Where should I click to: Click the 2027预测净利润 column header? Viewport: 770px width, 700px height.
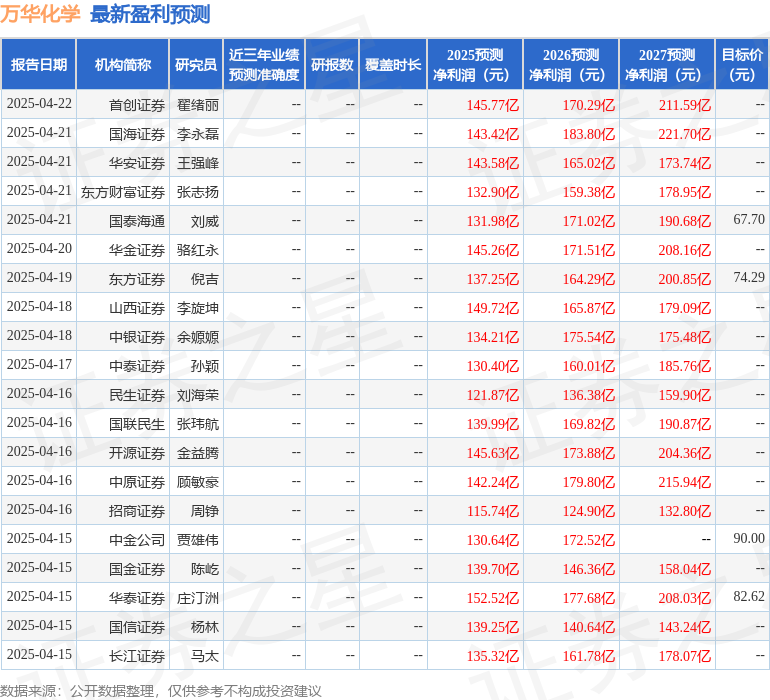point(666,65)
